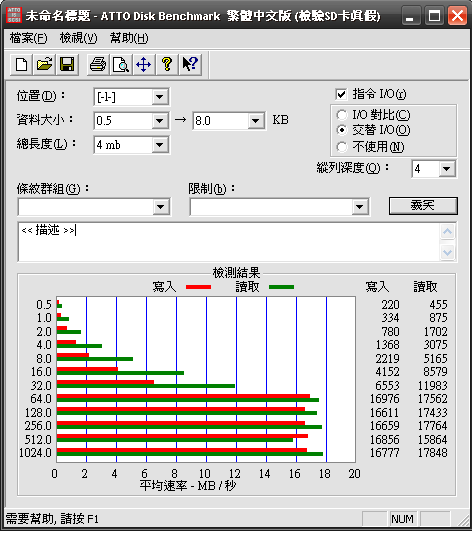Open the 幫助 menu

[129, 38]
